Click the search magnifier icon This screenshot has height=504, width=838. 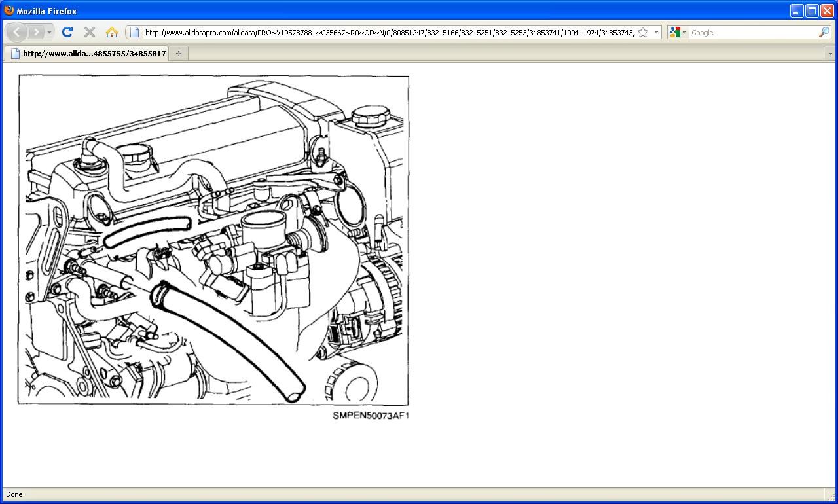(824, 32)
